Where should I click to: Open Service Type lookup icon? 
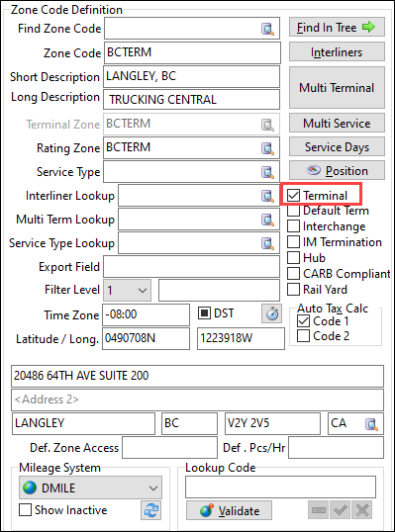click(x=267, y=172)
